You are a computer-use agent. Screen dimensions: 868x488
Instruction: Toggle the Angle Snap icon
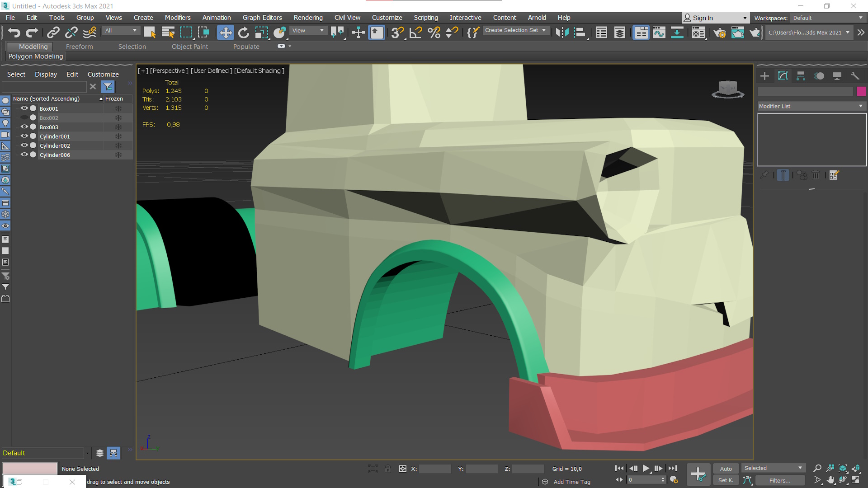click(x=415, y=33)
